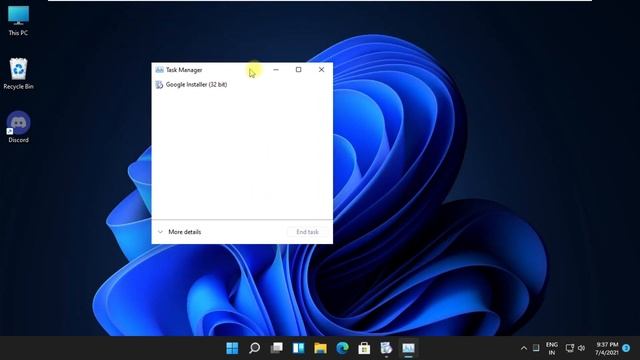Open This PC desktop icon
Image resolution: width=640 pixels, height=360 pixels.
18,21
